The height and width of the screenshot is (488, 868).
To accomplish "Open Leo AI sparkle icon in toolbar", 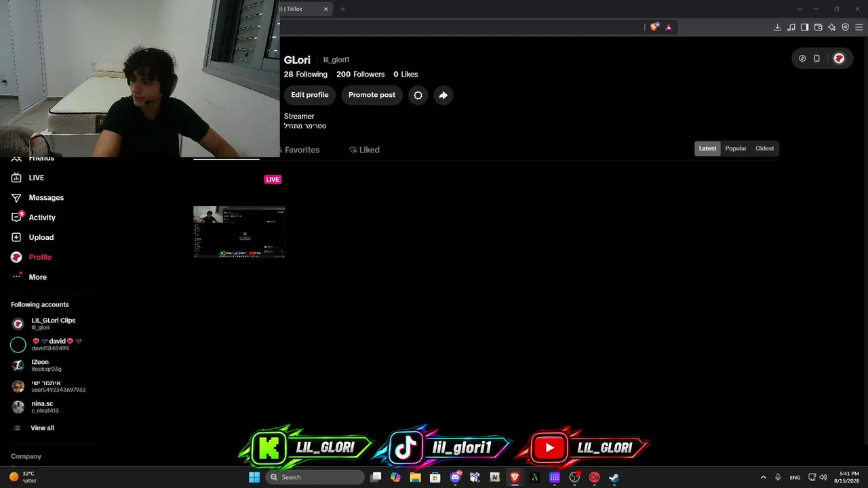I will tap(831, 27).
